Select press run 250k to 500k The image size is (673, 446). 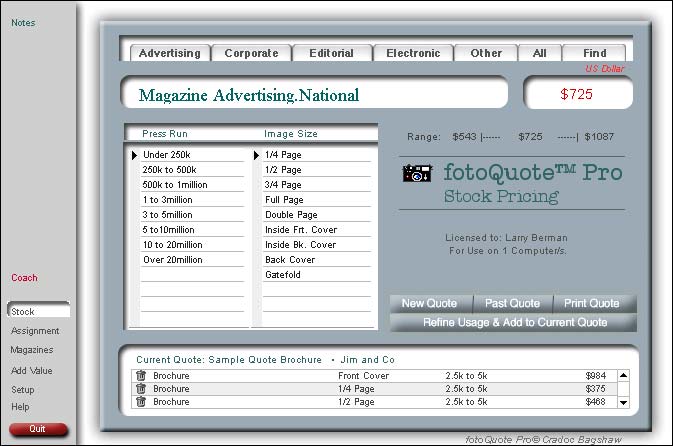[192, 170]
